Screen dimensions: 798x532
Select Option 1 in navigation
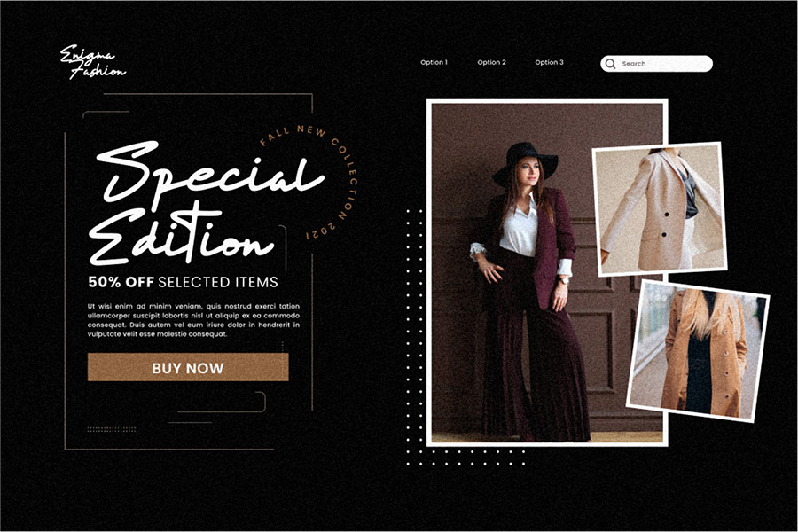tap(434, 62)
